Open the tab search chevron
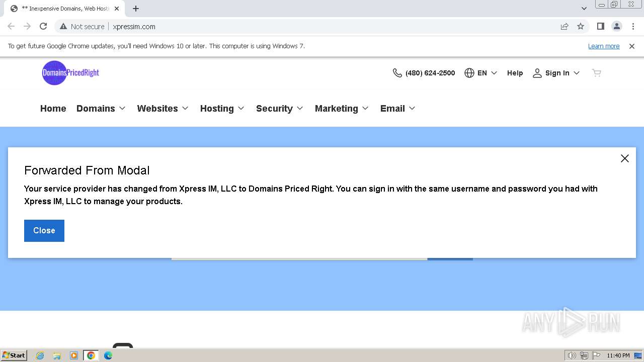 pyautogui.click(x=584, y=9)
